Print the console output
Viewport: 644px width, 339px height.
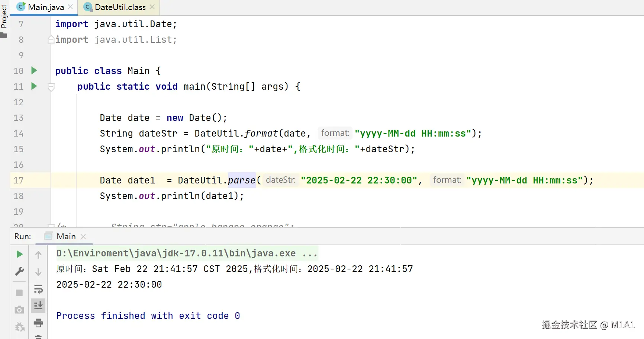pyautogui.click(x=38, y=323)
